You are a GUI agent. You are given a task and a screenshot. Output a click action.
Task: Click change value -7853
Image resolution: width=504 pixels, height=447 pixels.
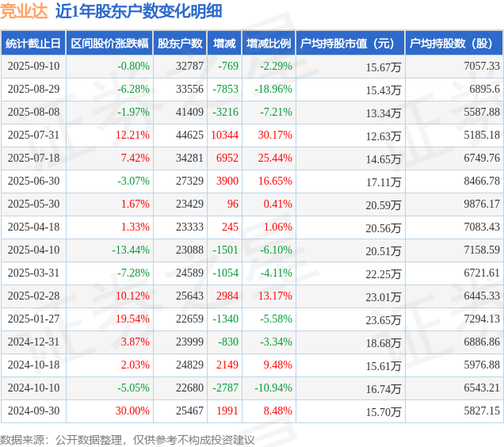(226, 89)
